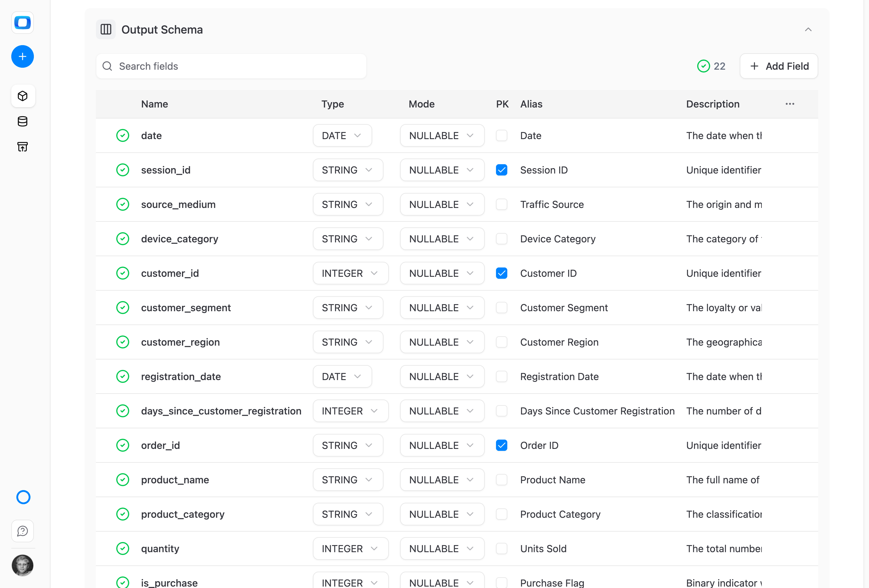This screenshot has width=869, height=588.
Task: Focus the Search fields input
Action: pyautogui.click(x=231, y=66)
